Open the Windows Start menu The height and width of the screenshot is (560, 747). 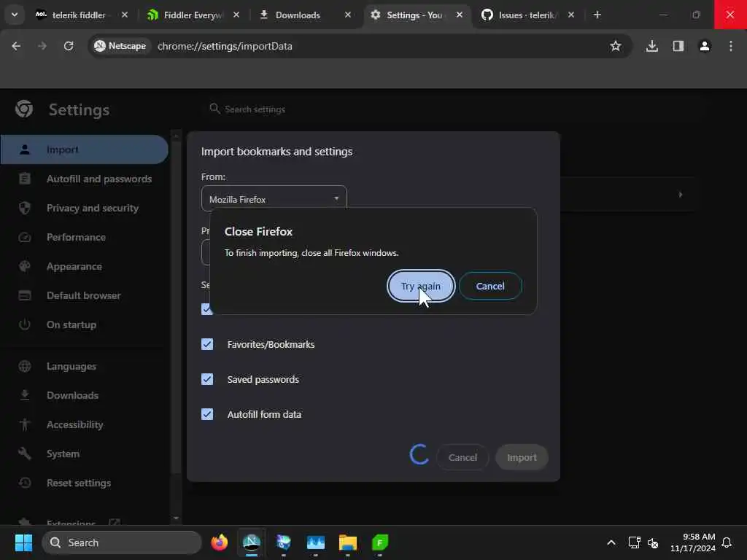coord(23,542)
